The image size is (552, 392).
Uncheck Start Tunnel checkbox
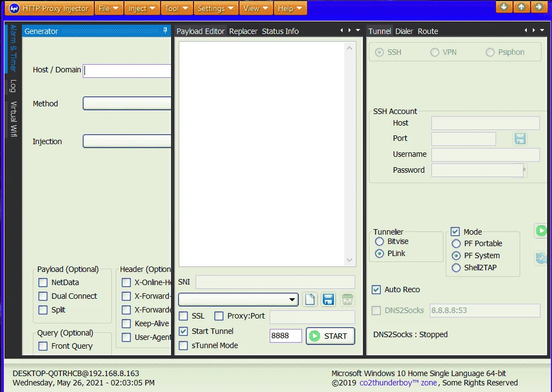pyautogui.click(x=184, y=331)
